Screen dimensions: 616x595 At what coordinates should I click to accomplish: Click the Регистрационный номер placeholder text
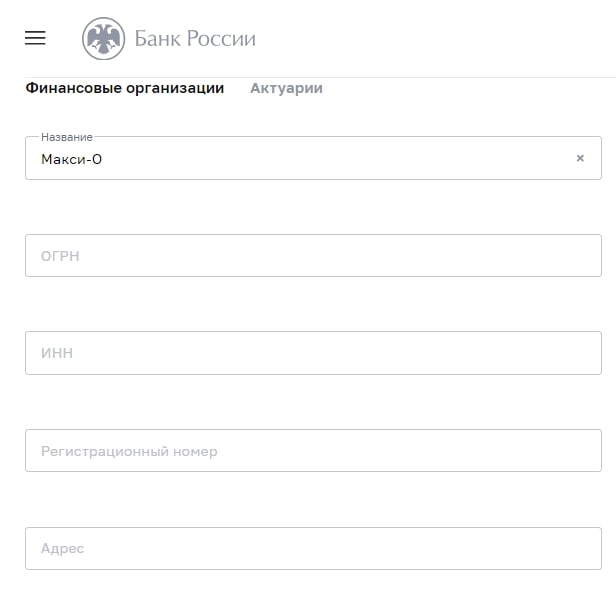tap(129, 451)
